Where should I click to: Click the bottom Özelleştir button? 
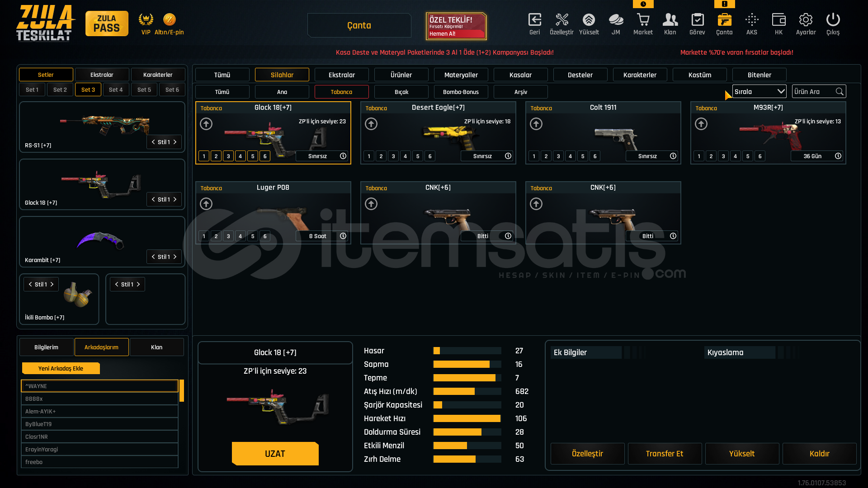[x=587, y=454]
